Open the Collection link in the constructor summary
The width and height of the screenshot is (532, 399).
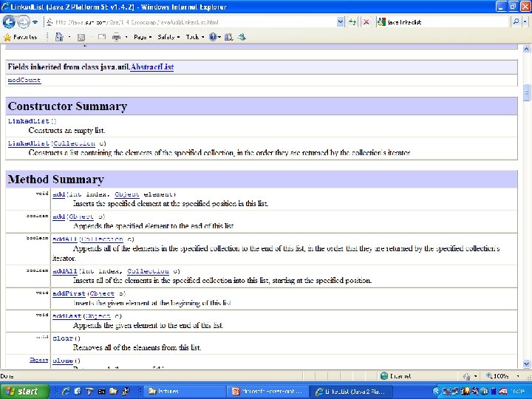[x=75, y=143]
